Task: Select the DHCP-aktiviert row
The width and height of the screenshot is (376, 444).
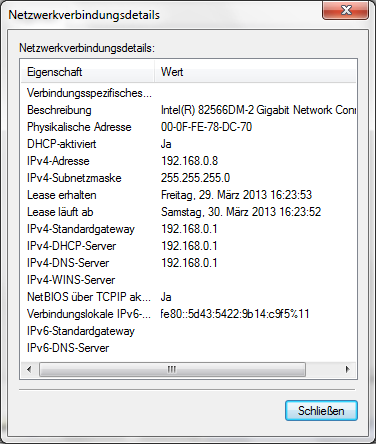Action: 189,144
